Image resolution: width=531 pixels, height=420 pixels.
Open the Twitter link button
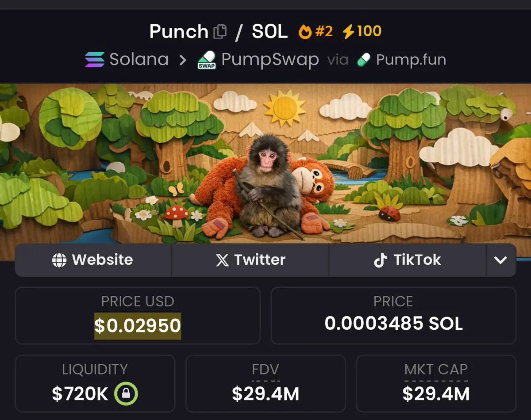250,260
